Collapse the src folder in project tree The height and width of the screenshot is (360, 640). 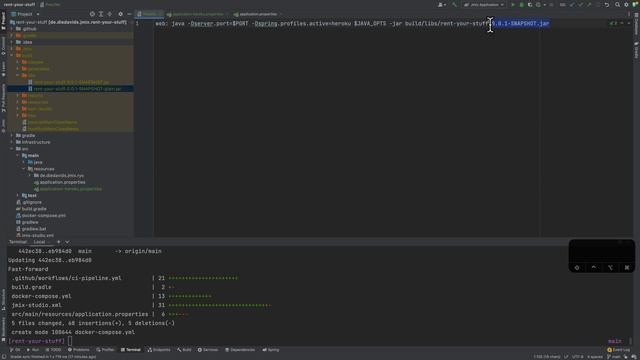click(12, 149)
